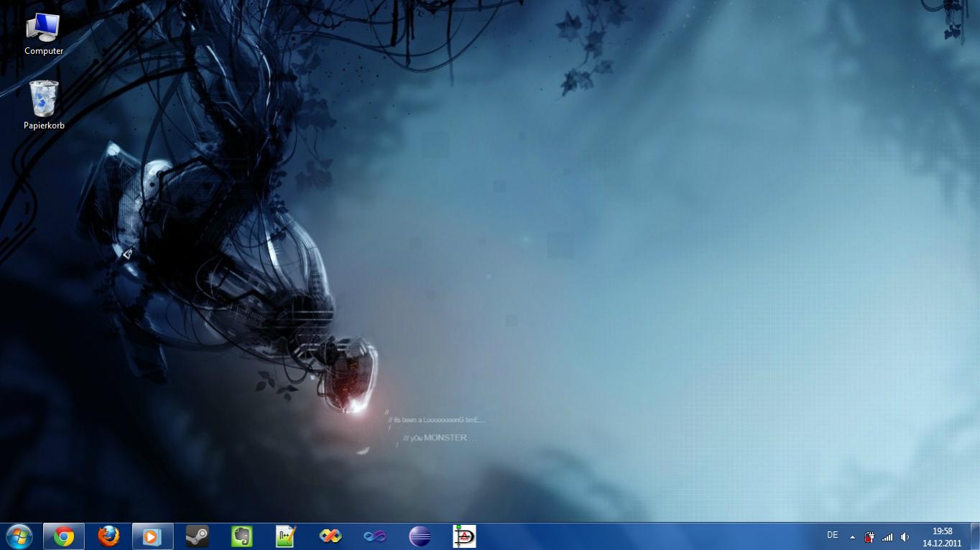This screenshot has height=550, width=980.
Task: Launch the purple infinity taskbar app
Action: (375, 536)
